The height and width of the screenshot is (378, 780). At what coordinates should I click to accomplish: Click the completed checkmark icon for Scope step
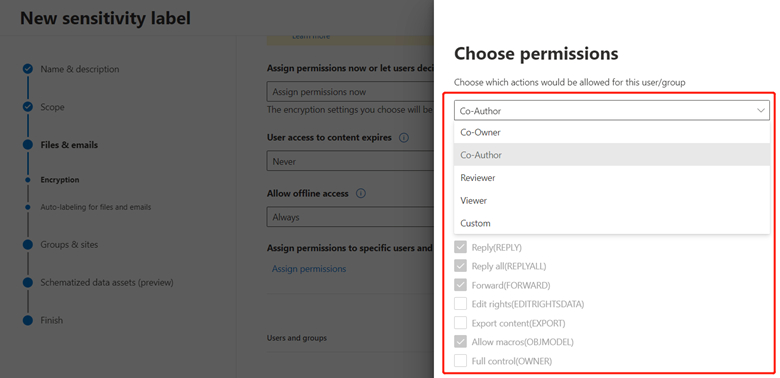(x=28, y=106)
